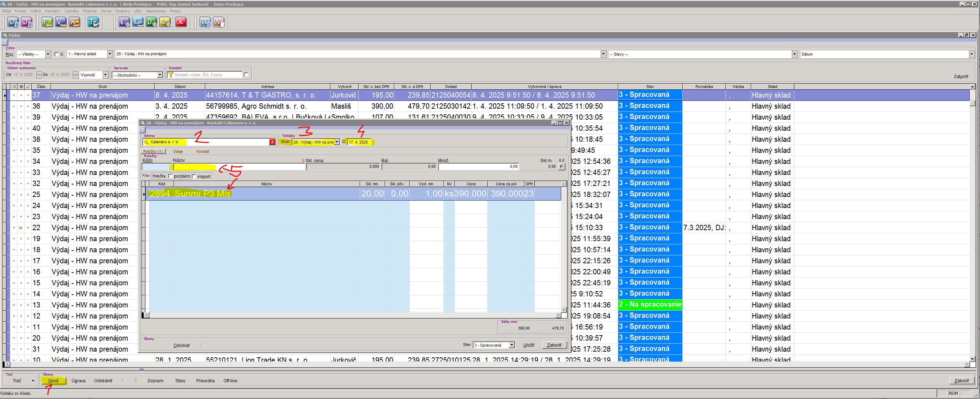Toggle the O. checkbox in Filtre
The width and height of the screenshot is (980, 399).
coord(57,55)
